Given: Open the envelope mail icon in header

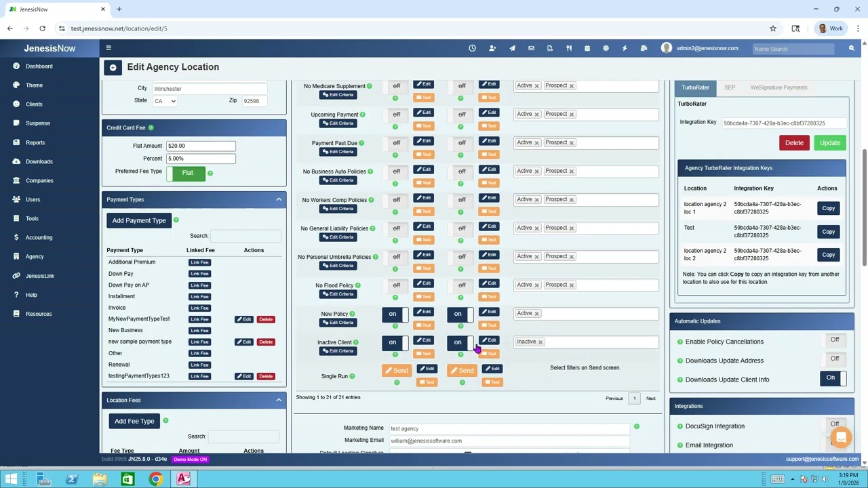Looking at the screenshot, I should 531,48.
